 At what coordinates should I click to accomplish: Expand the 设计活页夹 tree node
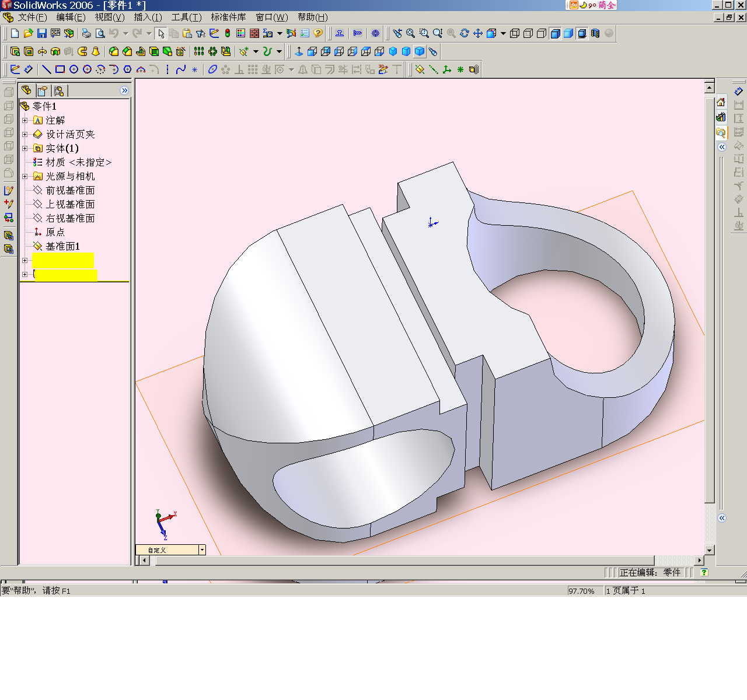point(25,134)
